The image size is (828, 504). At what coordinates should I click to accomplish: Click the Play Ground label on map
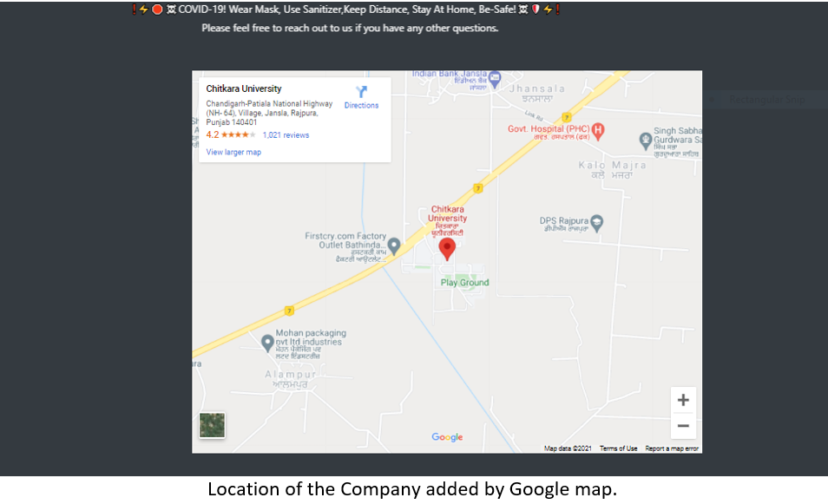pos(464,282)
